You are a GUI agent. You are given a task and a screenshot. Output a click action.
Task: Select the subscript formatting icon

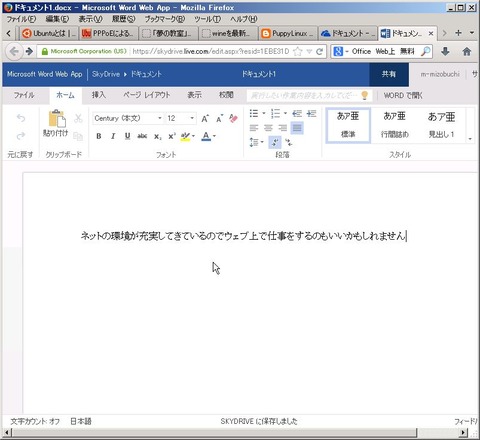click(158, 136)
